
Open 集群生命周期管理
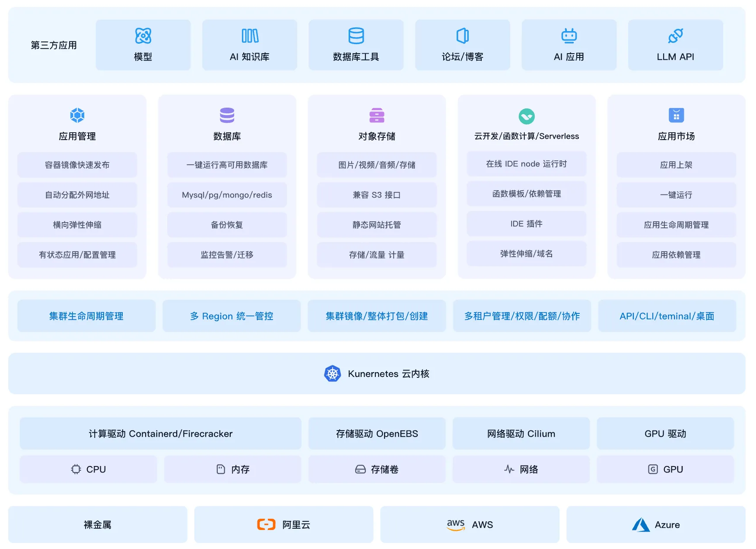tap(86, 316)
